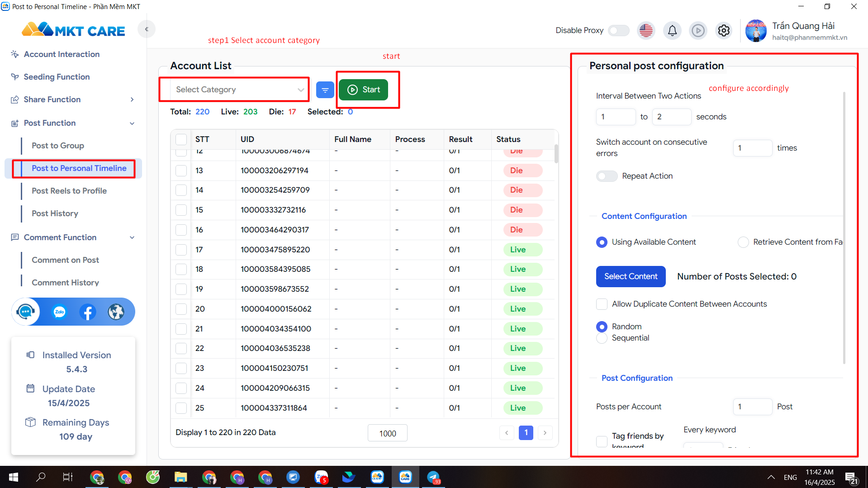Click the Posts per Account field
Screen dimensions: 868x488
pyautogui.click(x=752, y=407)
